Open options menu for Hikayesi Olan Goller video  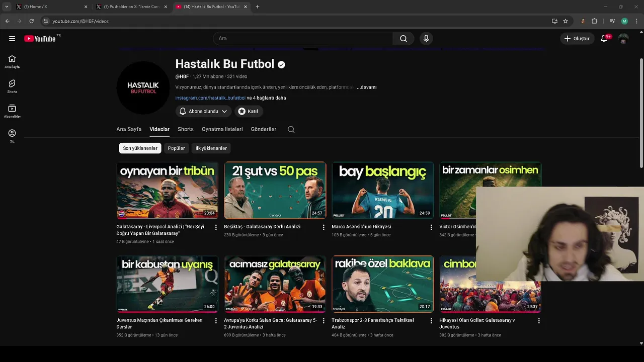point(539,321)
